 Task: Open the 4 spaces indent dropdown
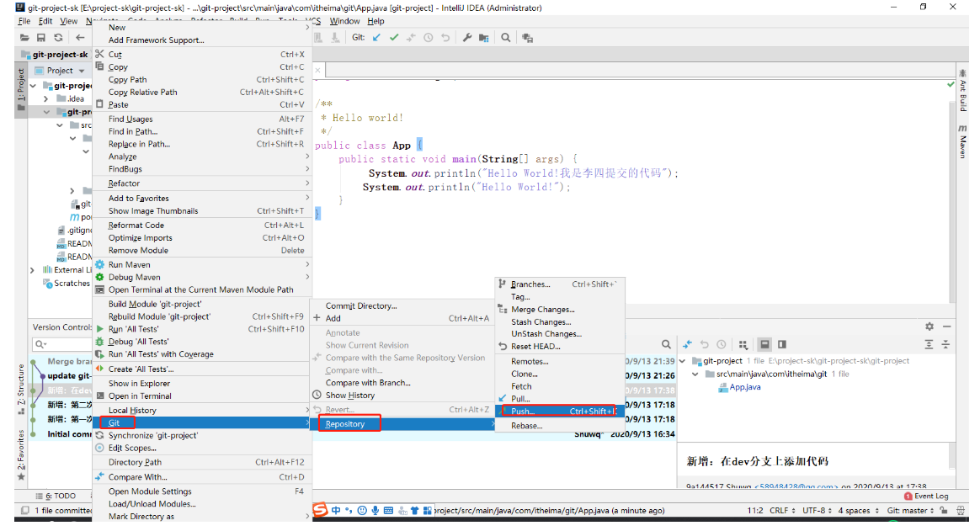[x=858, y=511]
